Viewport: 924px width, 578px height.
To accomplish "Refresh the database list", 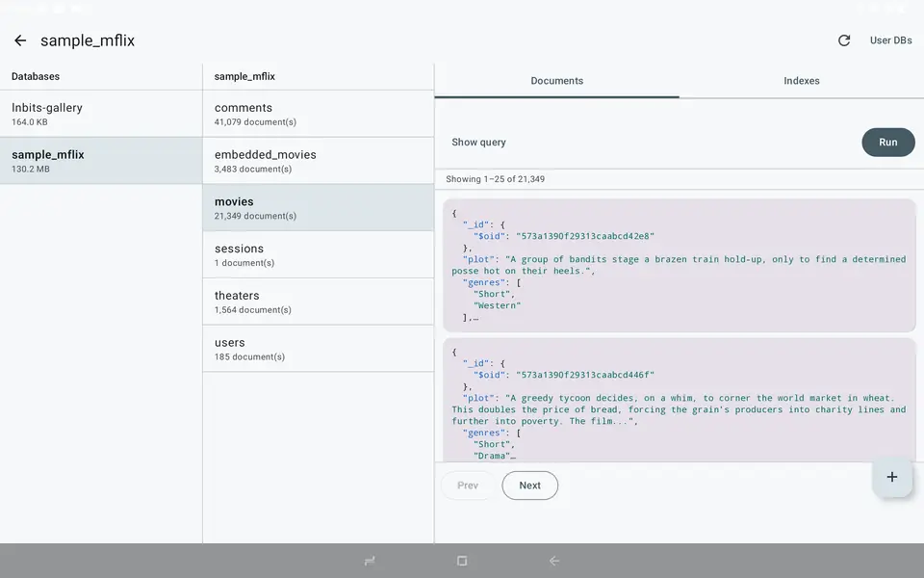I will (844, 40).
